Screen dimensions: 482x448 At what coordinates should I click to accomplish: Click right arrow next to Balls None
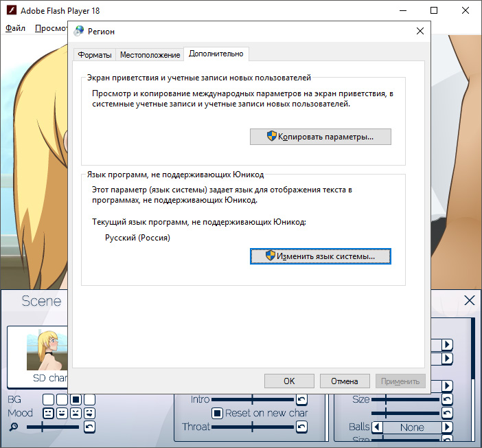coord(447,427)
